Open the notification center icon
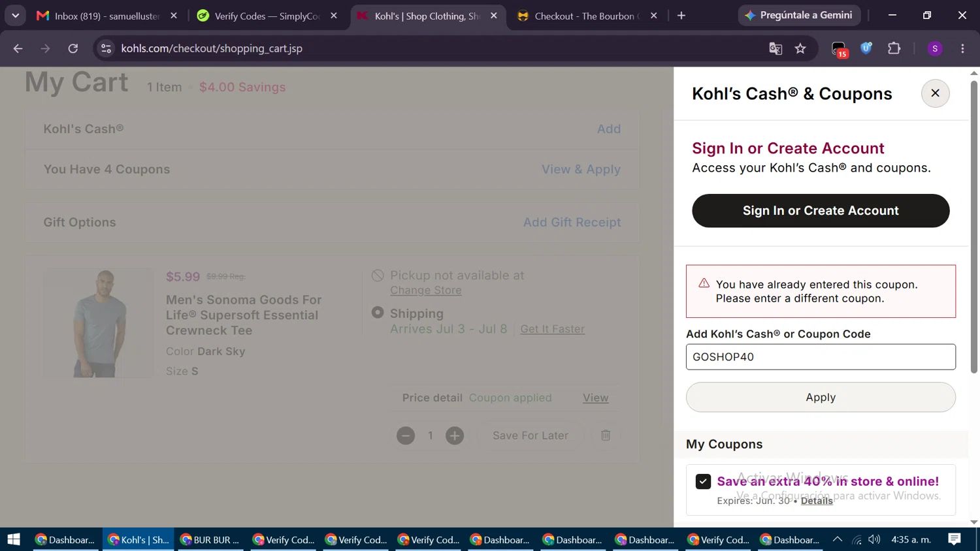The image size is (980, 551). point(955,539)
